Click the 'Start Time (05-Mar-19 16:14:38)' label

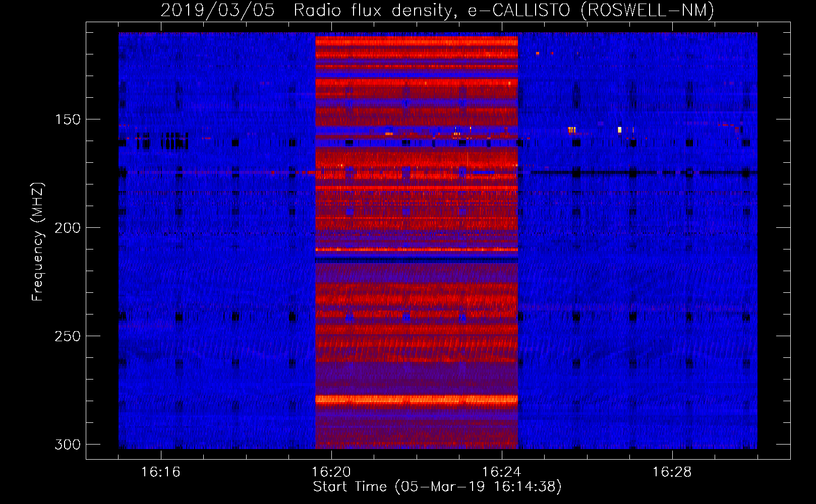pos(437,487)
